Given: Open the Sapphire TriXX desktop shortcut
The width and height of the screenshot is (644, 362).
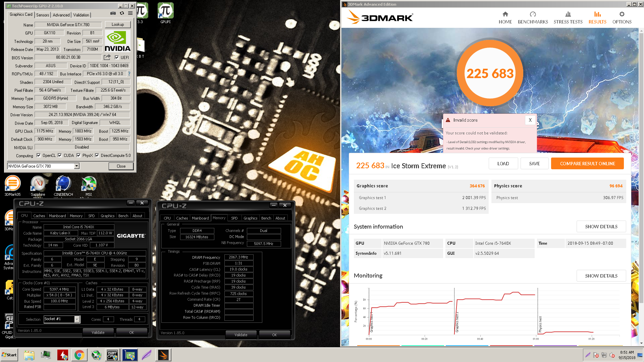Looking at the screenshot, I should pos(38,186).
